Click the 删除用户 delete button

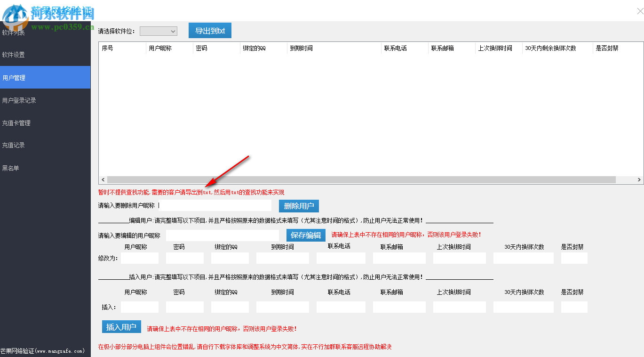pos(299,206)
